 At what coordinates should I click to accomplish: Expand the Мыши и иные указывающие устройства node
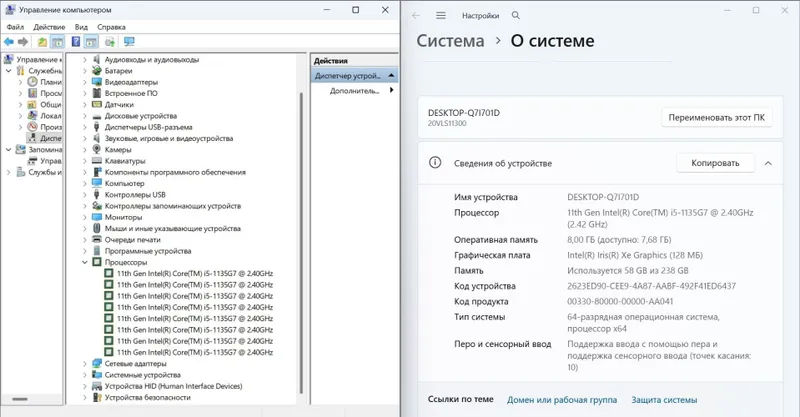coord(85,228)
